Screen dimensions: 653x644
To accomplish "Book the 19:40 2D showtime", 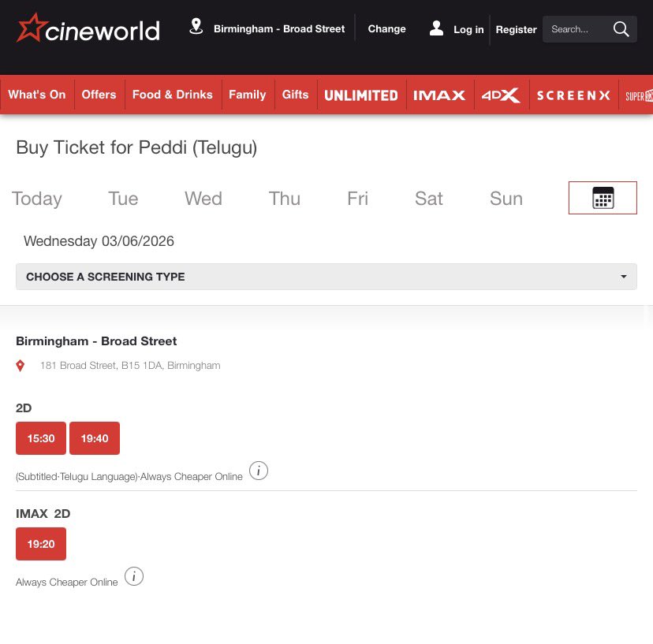I will click(x=95, y=438).
